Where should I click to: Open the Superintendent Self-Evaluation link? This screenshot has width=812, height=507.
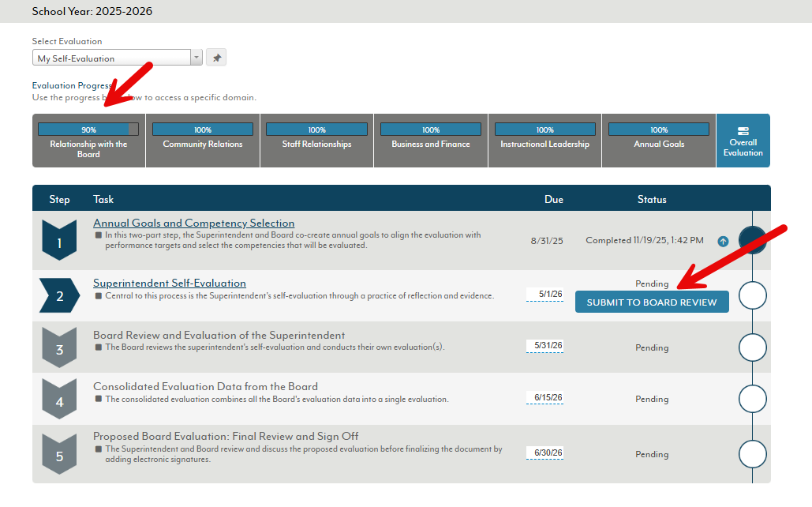pyautogui.click(x=170, y=284)
